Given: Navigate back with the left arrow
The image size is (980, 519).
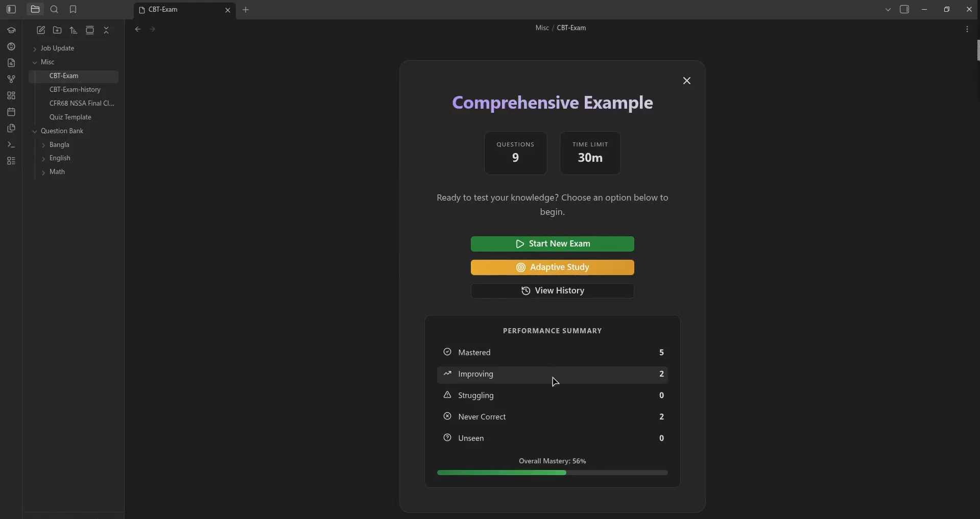Looking at the screenshot, I should click(138, 29).
